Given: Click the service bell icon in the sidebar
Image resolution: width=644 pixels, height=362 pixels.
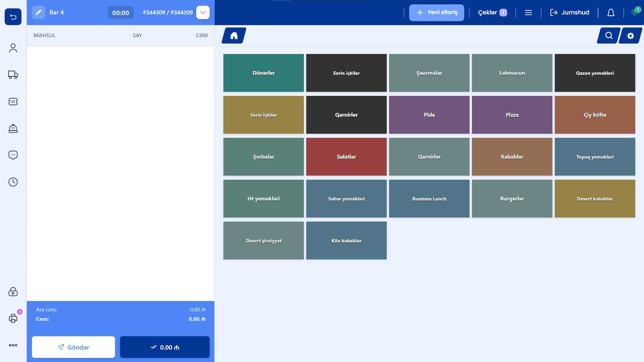Looking at the screenshot, I should (x=13, y=128).
